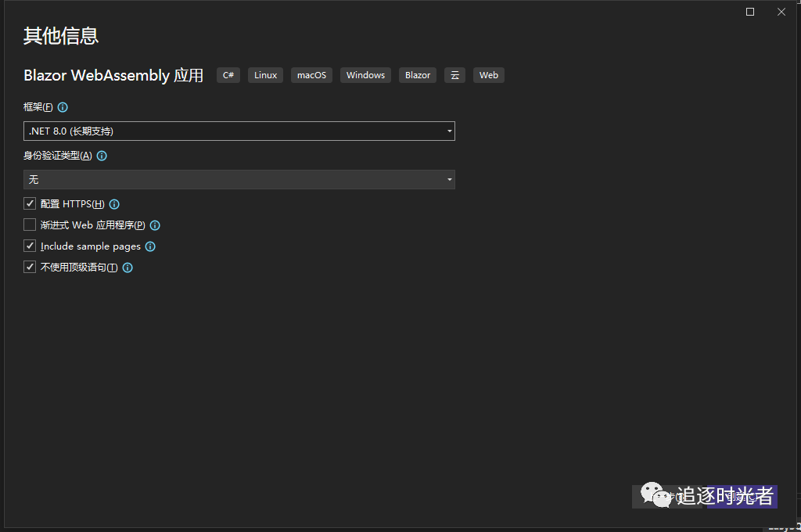This screenshot has width=801, height=532.
Task: Uncheck the 不使用顶级语句 checkbox
Action: [30, 268]
